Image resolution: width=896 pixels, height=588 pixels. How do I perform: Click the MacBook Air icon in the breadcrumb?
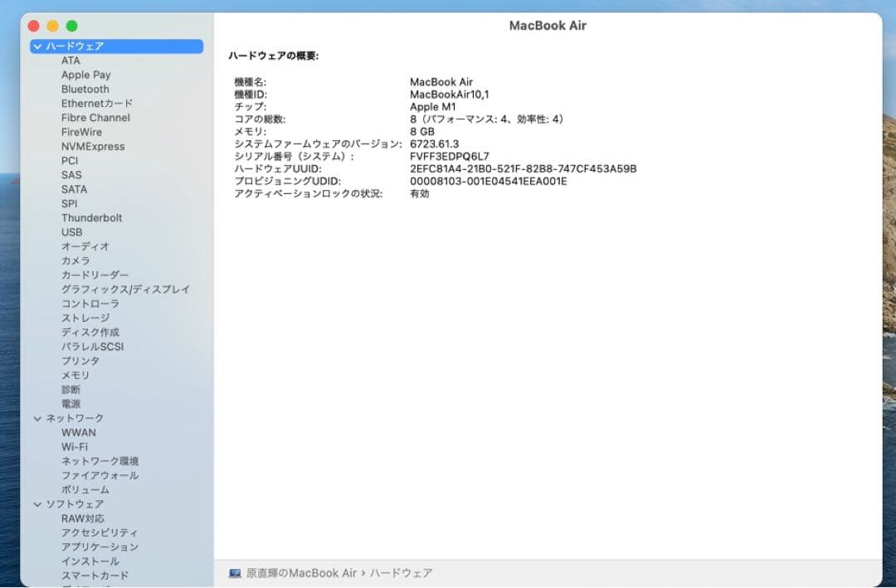coord(235,573)
